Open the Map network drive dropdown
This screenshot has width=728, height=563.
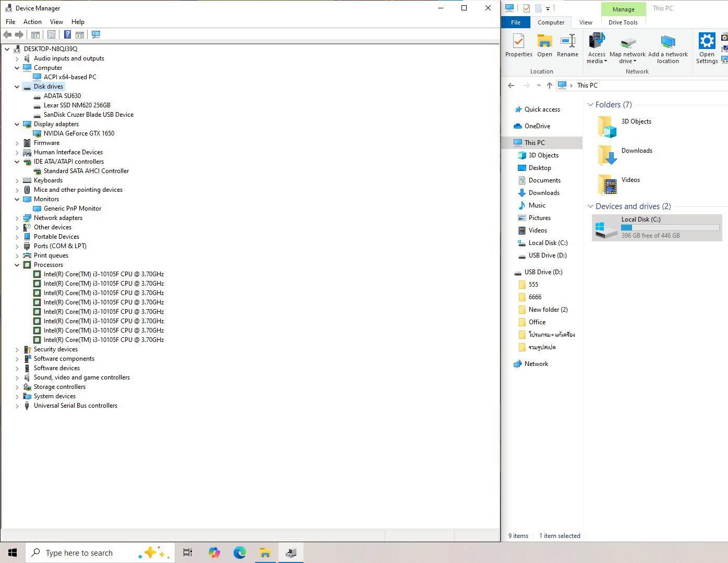[x=627, y=60]
